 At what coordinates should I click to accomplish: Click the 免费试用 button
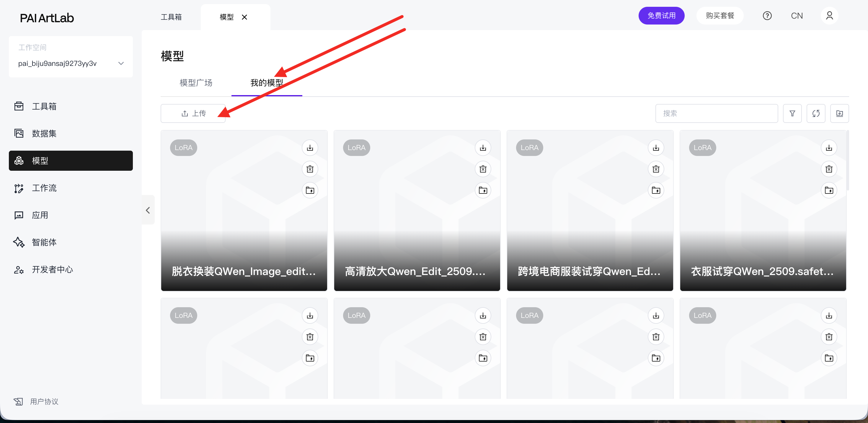coord(661,16)
